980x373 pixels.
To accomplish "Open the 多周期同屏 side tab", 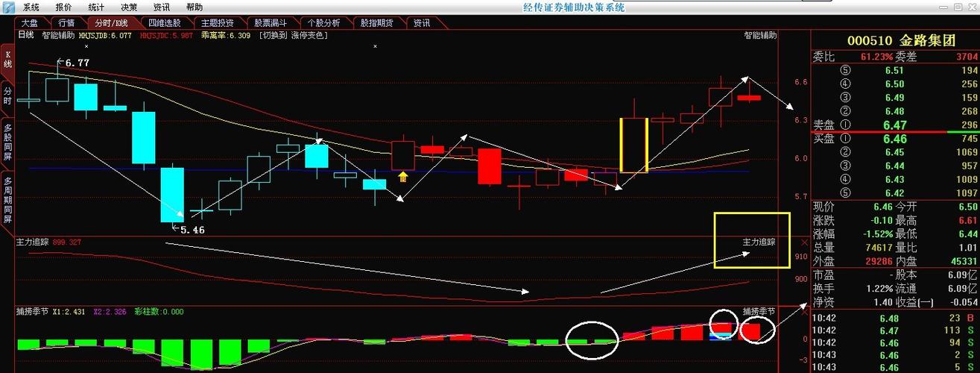I will (7, 200).
